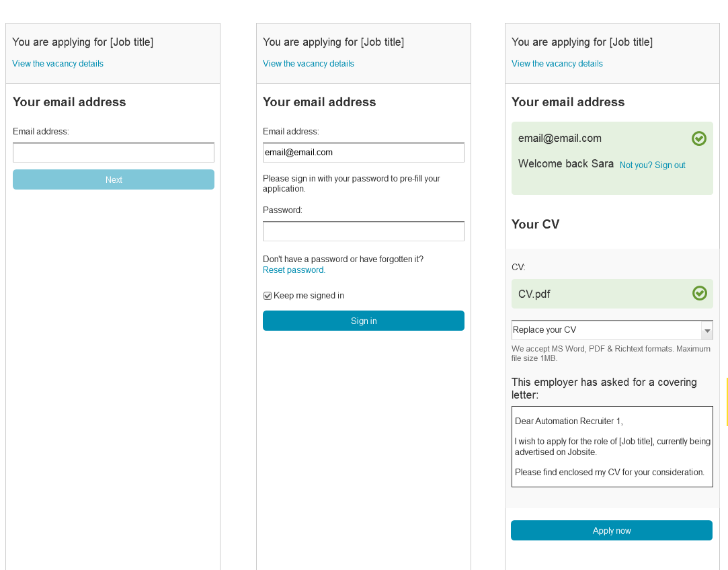Click the Sign in button
The image size is (728, 570).
(363, 321)
